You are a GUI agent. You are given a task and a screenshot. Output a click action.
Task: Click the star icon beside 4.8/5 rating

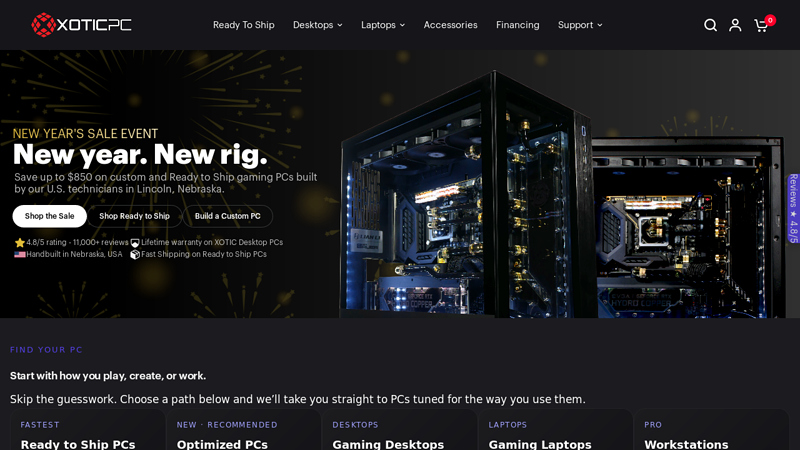coord(20,242)
